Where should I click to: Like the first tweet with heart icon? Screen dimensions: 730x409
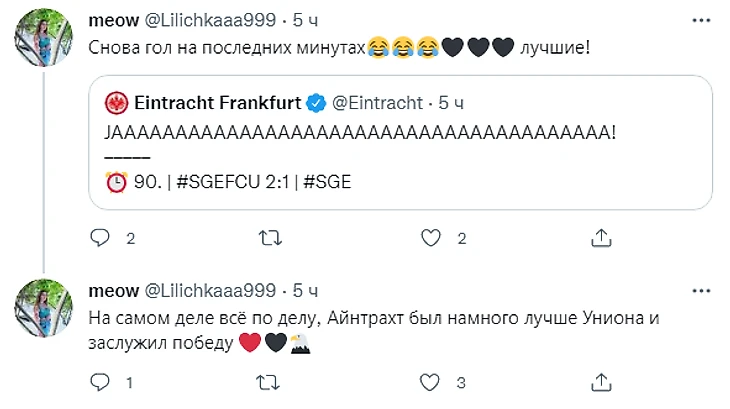tap(431, 237)
